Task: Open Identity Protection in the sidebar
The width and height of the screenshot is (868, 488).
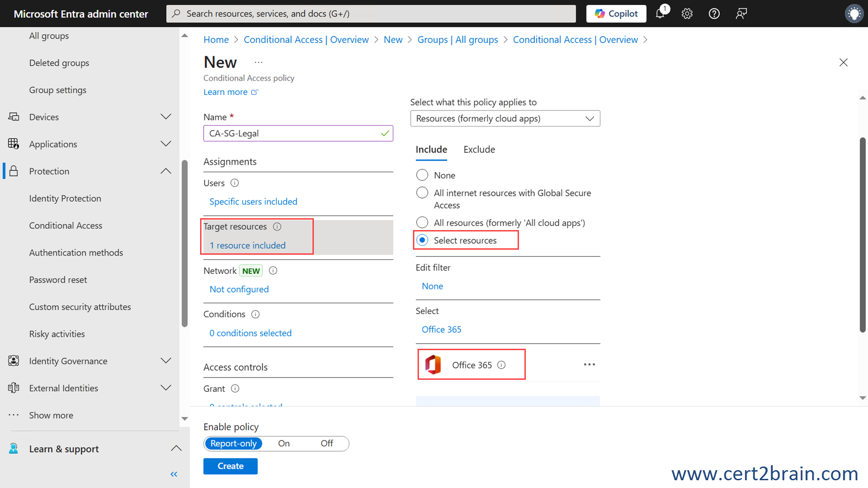Action: pos(65,198)
